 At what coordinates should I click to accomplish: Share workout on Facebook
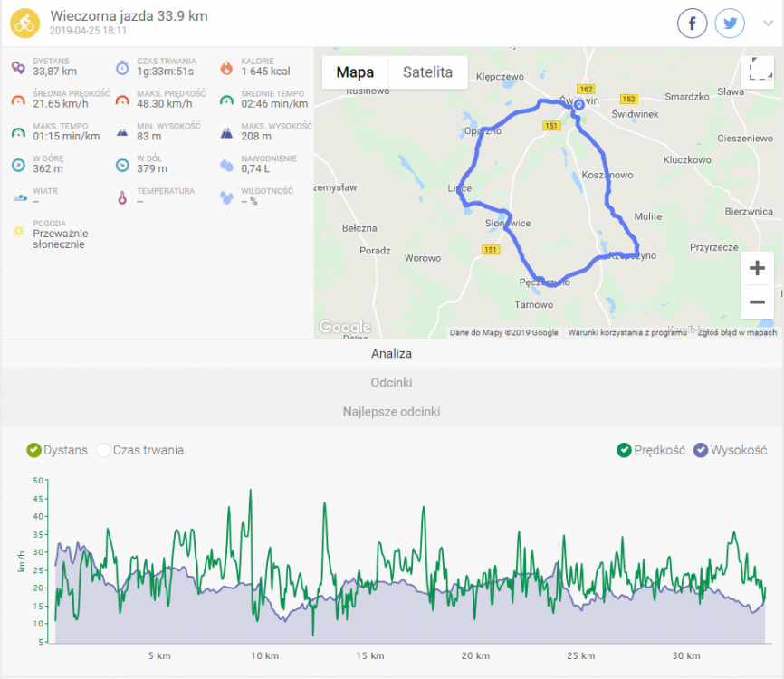tap(693, 24)
